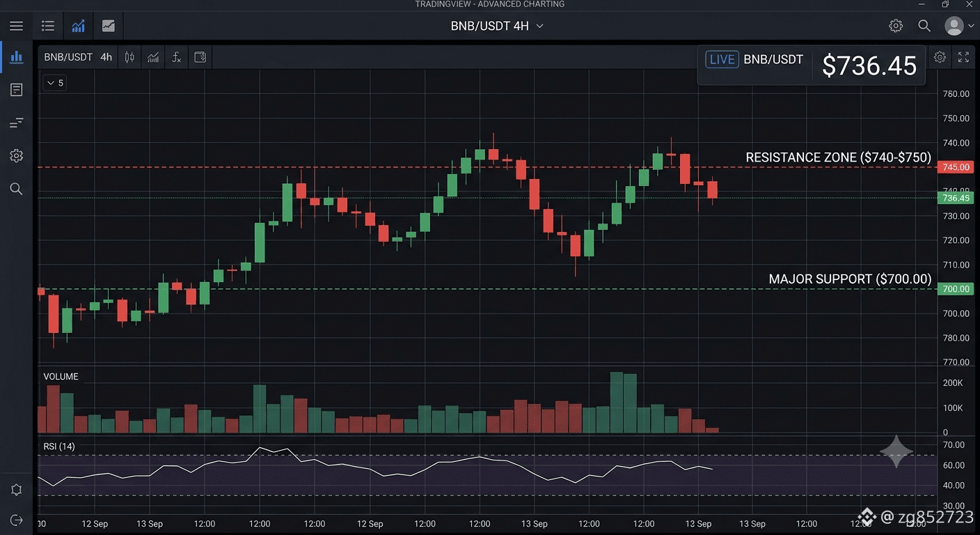Open the watchlist list icon
980x535 pixels.
pyautogui.click(x=48, y=26)
